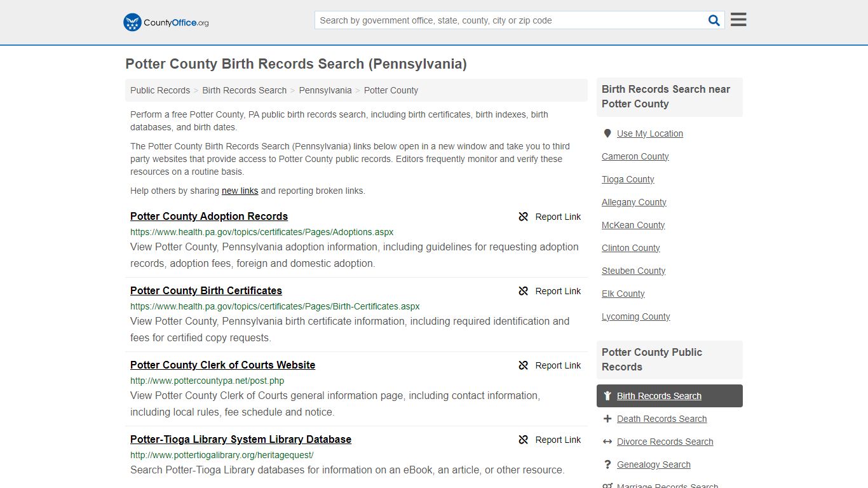Click the Report Link icon for Potter-Tioga Library
868x488 pixels.
pos(524,440)
